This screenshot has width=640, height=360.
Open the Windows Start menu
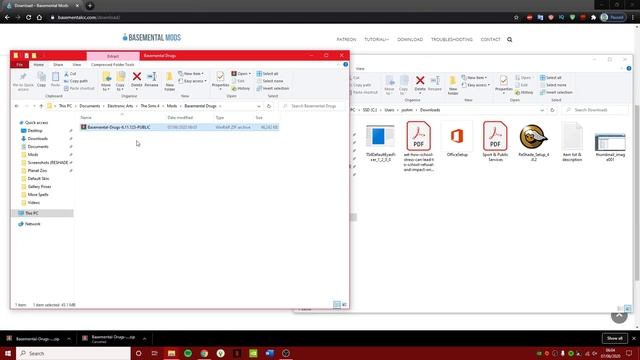coord(8,353)
